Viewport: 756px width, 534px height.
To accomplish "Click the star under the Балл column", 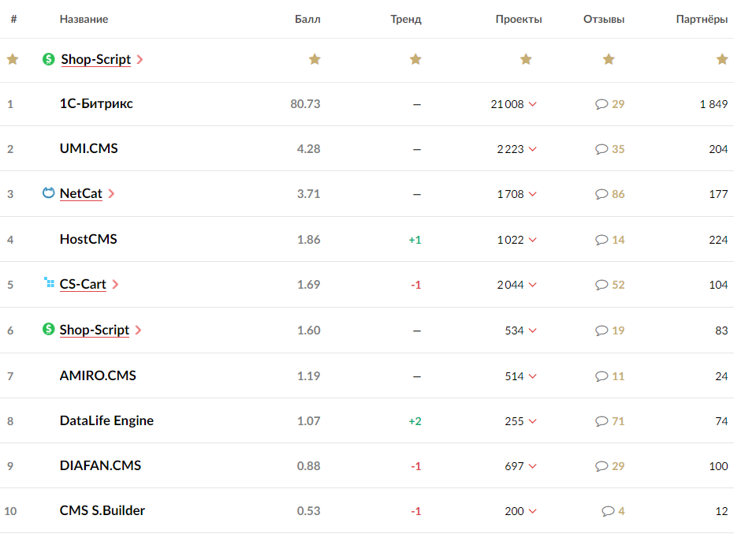I will 315,59.
